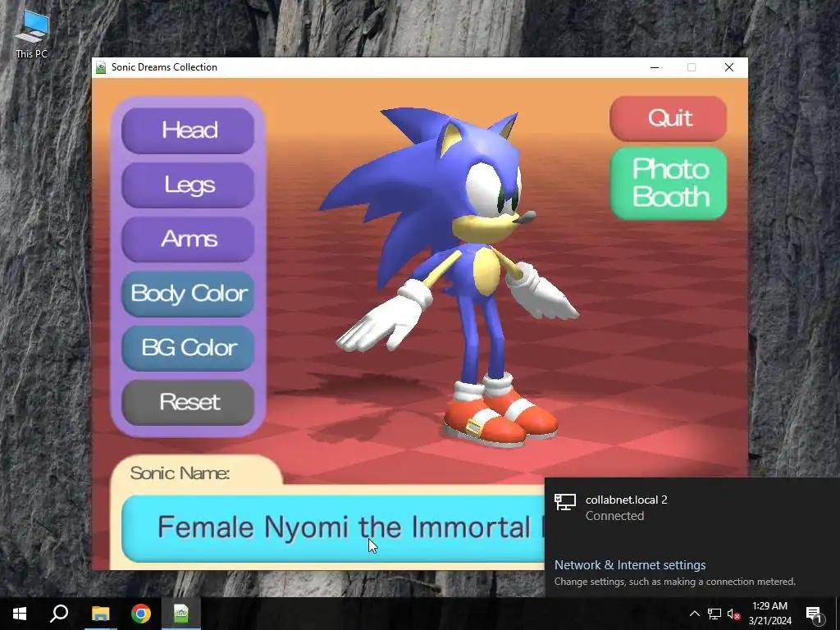The image size is (840, 630).
Task: Click the network tray icon
Action: pyautogui.click(x=714, y=614)
